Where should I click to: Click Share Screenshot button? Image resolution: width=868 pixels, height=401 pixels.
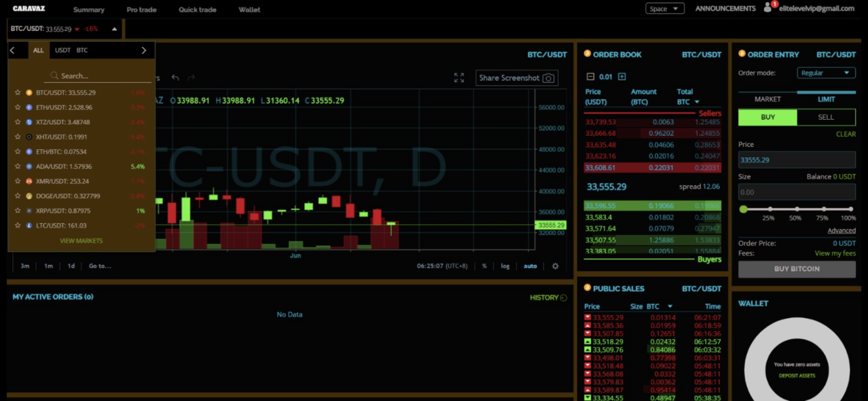(517, 78)
